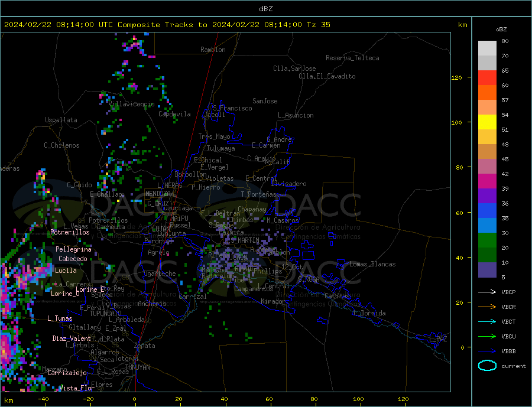Click the Composite Tracks timestamp header
Image resolution: width=532 pixels, height=407 pixels.
[x=167, y=25]
